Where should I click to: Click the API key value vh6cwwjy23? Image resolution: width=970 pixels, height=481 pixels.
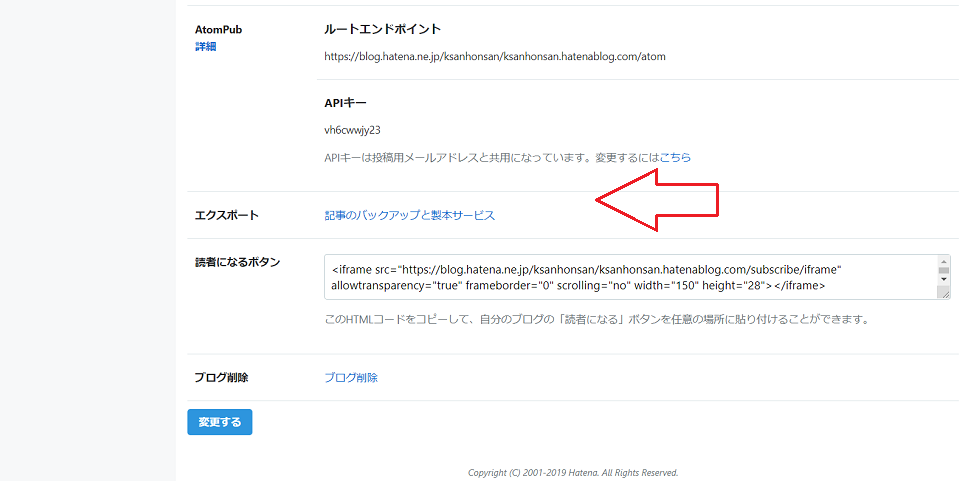pos(353,130)
